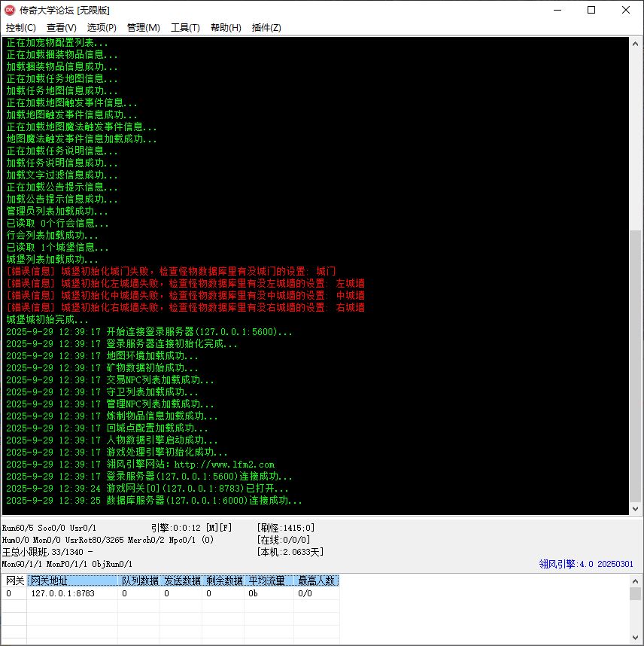Click the [刷怪:1415;0] status text
The image size is (644, 646).
pyautogui.click(x=286, y=528)
